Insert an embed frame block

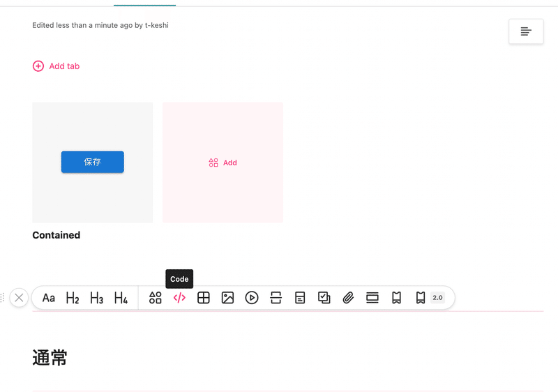coord(372,298)
